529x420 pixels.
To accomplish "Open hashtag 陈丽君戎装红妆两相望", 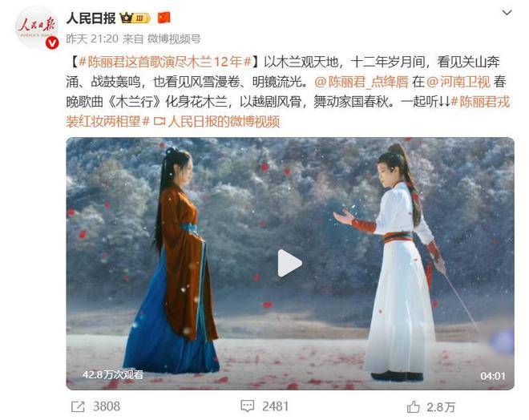I will [x=288, y=111].
